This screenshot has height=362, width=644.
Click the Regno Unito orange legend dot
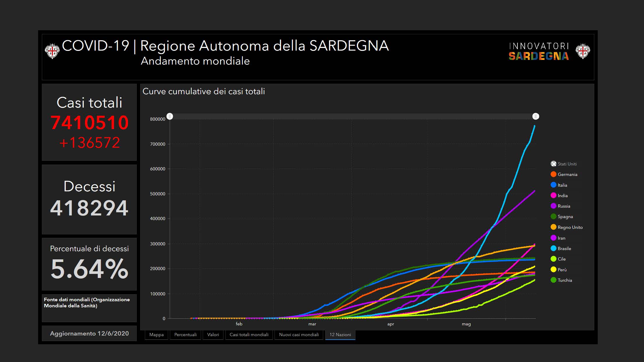click(553, 227)
